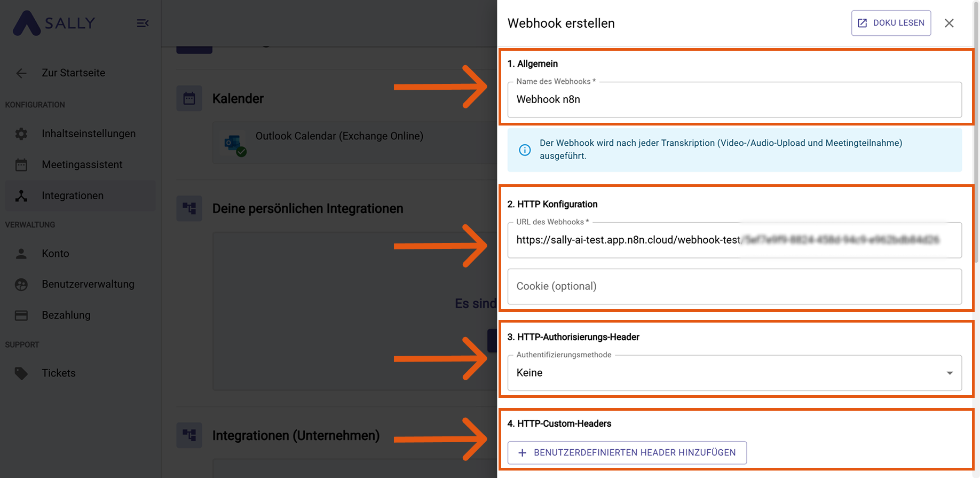
Task: Click the Inhaltseinstellungen gear icon
Action: coord(21,134)
